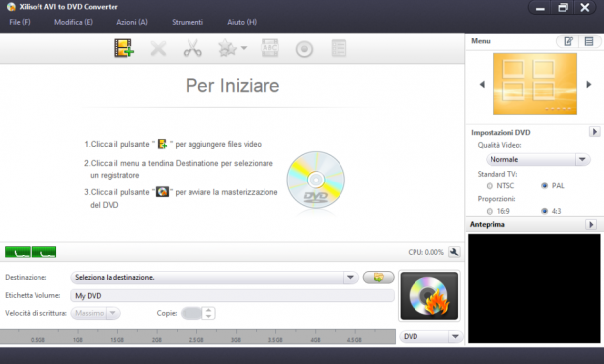Click the Xilisoft app icon in title bar

11,7
